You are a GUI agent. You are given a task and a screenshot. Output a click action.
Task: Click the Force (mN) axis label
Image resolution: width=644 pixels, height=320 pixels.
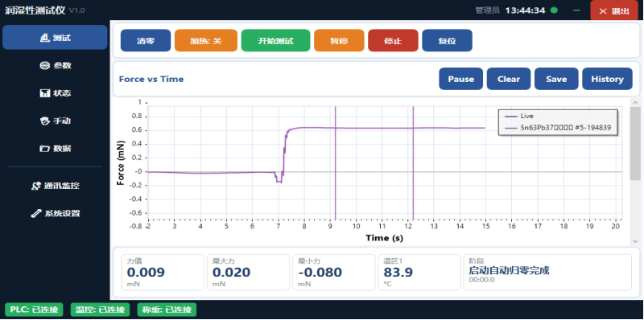coord(121,164)
